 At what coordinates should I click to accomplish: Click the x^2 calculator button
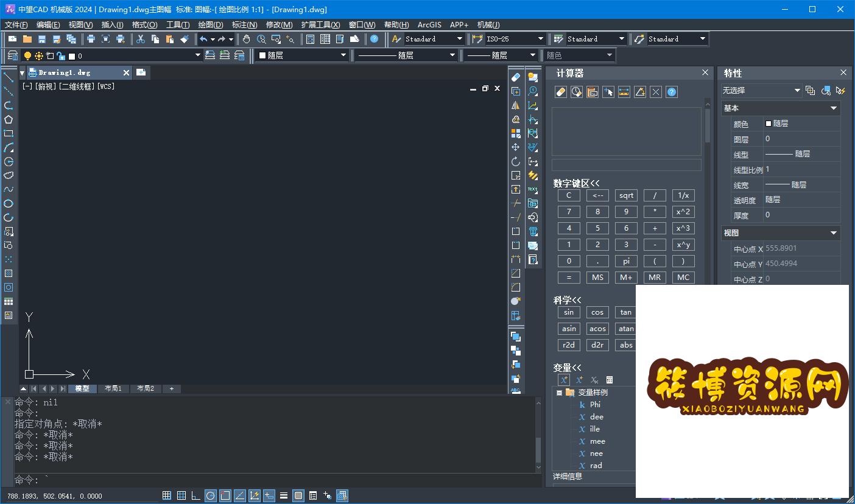pos(683,212)
